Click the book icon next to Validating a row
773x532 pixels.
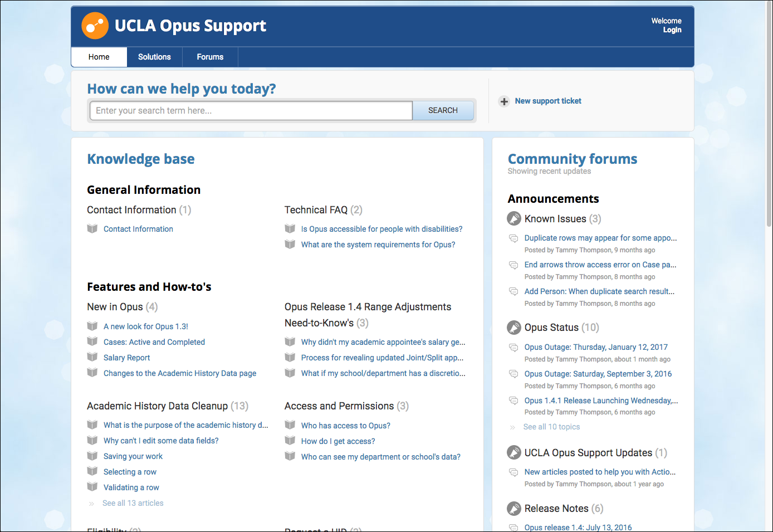click(x=92, y=487)
